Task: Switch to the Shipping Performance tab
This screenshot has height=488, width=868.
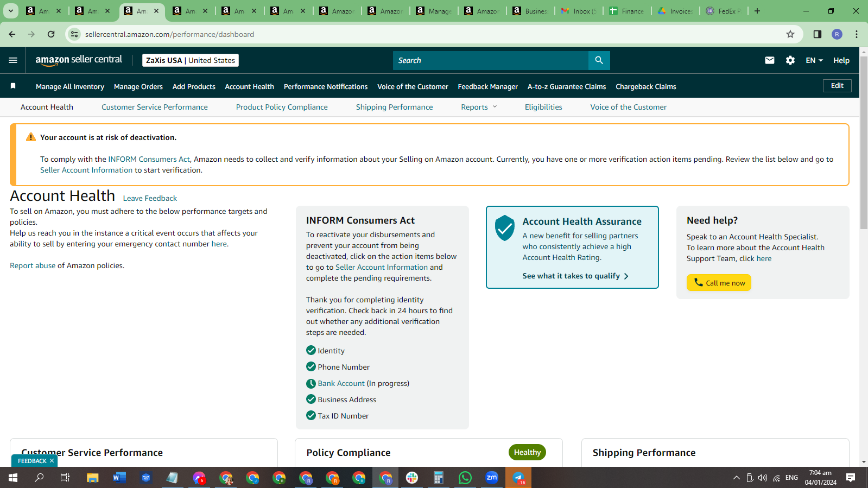Action: pyautogui.click(x=395, y=107)
